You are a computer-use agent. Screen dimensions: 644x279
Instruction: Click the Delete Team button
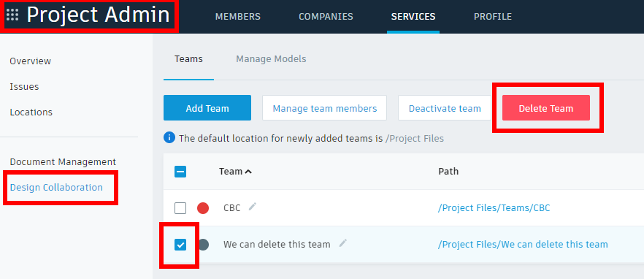coord(546,108)
